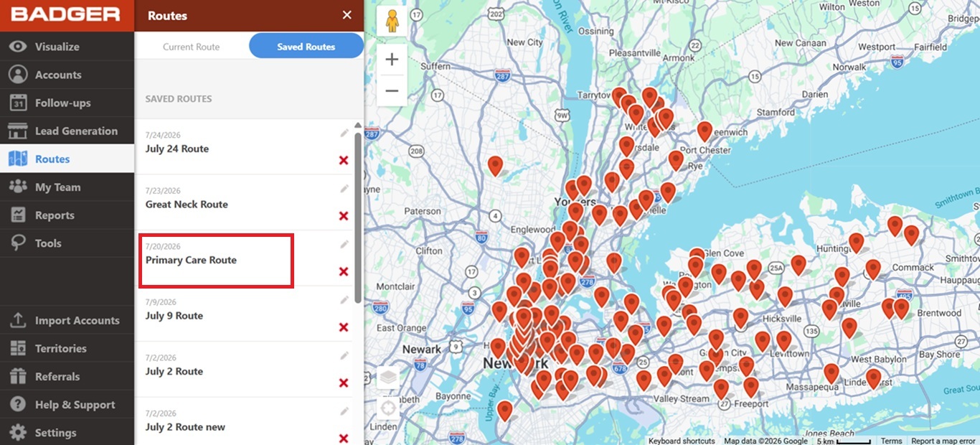Edit the July 2 Route new pencil icon
Viewport: 980px width, 445px height.
click(344, 411)
